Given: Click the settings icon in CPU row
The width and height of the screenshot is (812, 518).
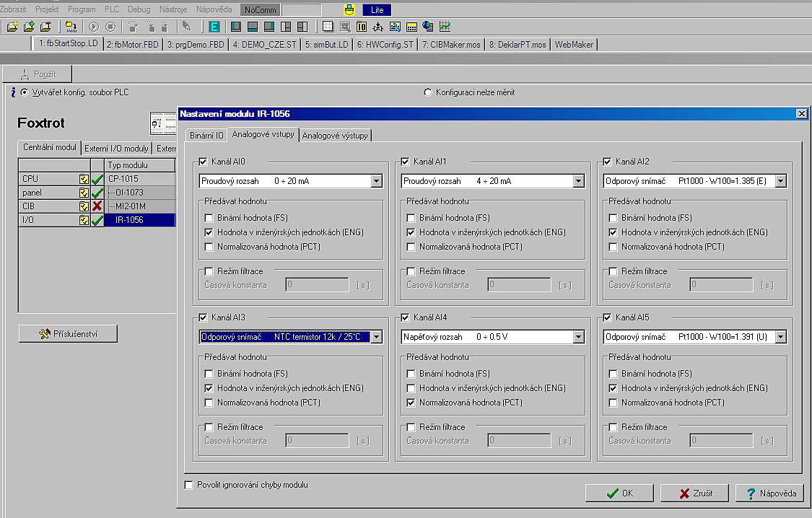Looking at the screenshot, I should pyautogui.click(x=84, y=179).
